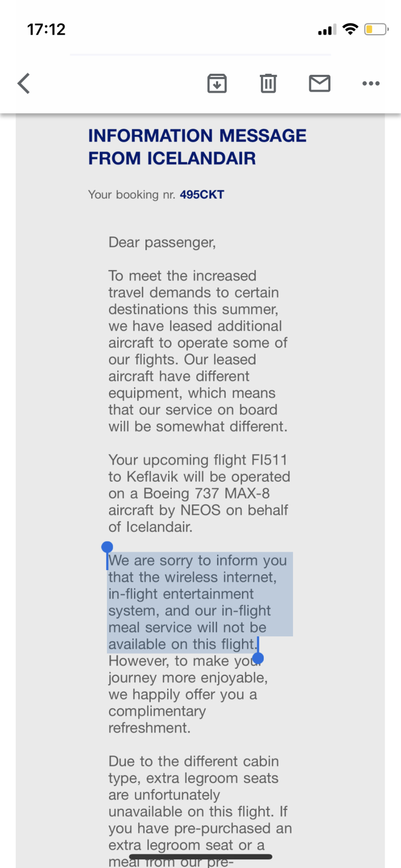Tap the battery indicator in the status bar
401x868 pixels.
coord(376,29)
